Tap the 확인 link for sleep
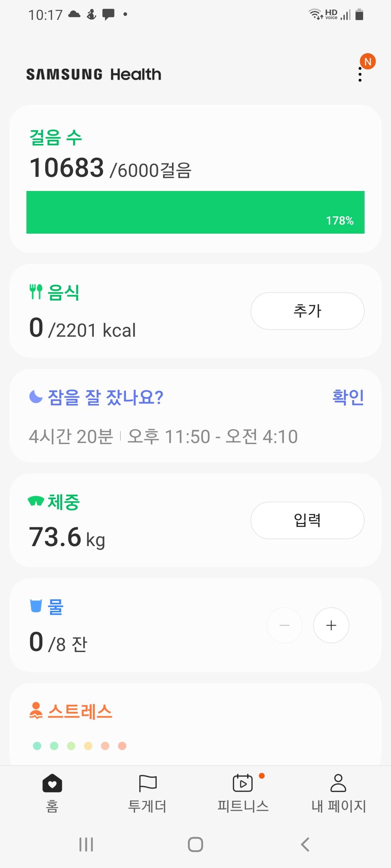This screenshot has height=868, width=391. 348,397
